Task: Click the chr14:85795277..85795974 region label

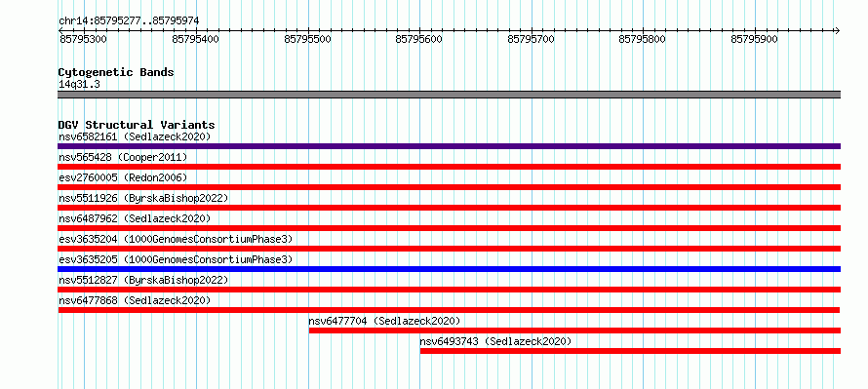Action: [129, 21]
